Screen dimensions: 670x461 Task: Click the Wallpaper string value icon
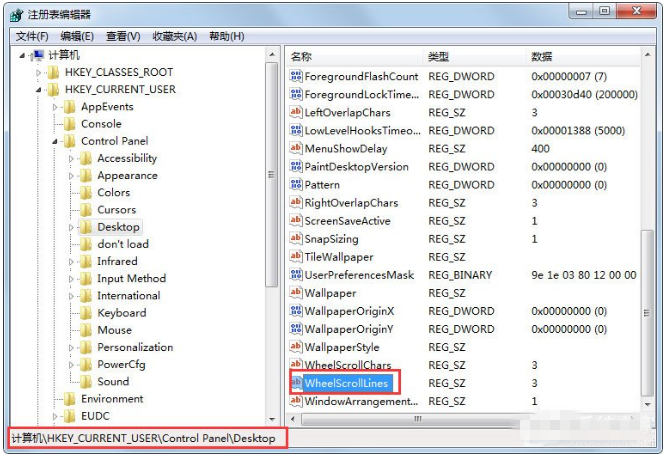(x=296, y=293)
